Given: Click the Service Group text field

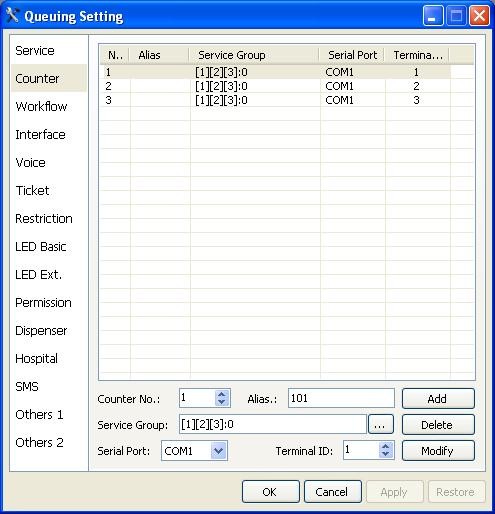Looking at the screenshot, I should coord(273,424).
